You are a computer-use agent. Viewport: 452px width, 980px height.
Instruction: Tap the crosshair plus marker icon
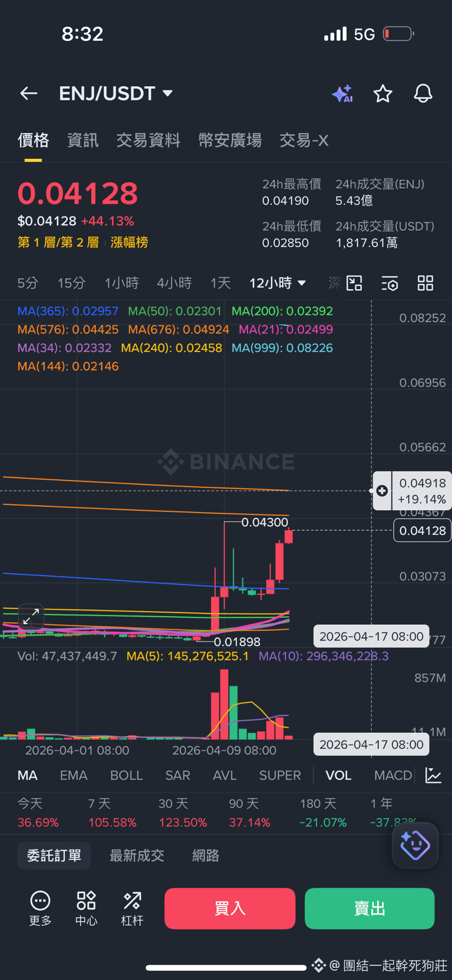382,491
